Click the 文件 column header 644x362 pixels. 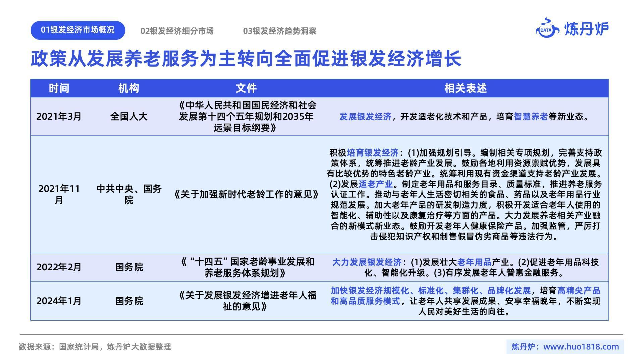coord(246,88)
